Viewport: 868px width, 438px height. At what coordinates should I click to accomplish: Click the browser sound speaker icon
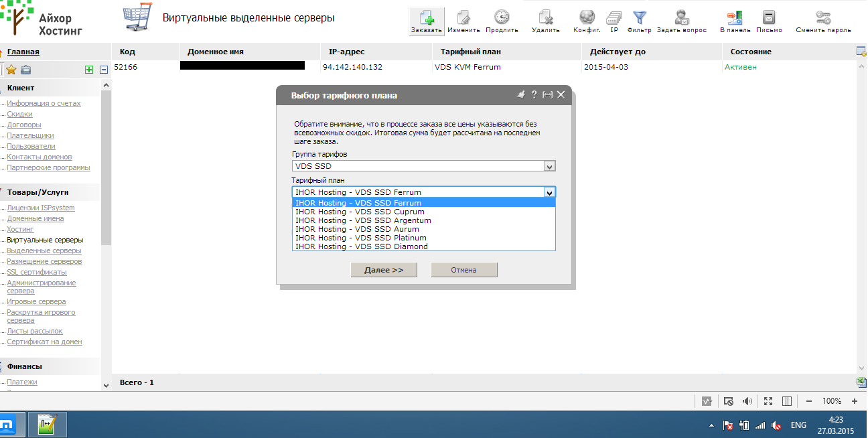tap(748, 401)
